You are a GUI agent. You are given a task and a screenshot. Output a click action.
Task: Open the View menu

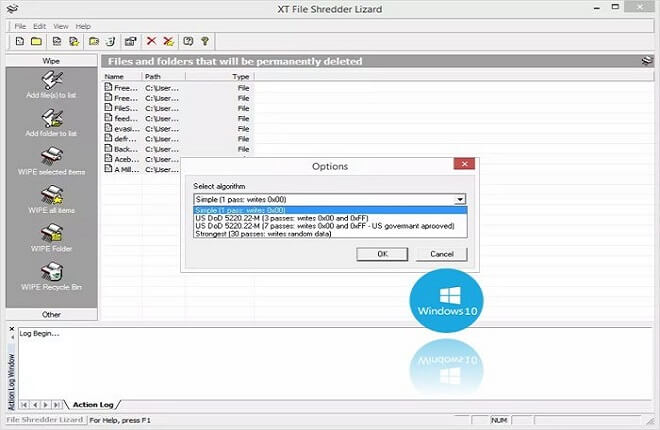tap(61, 26)
